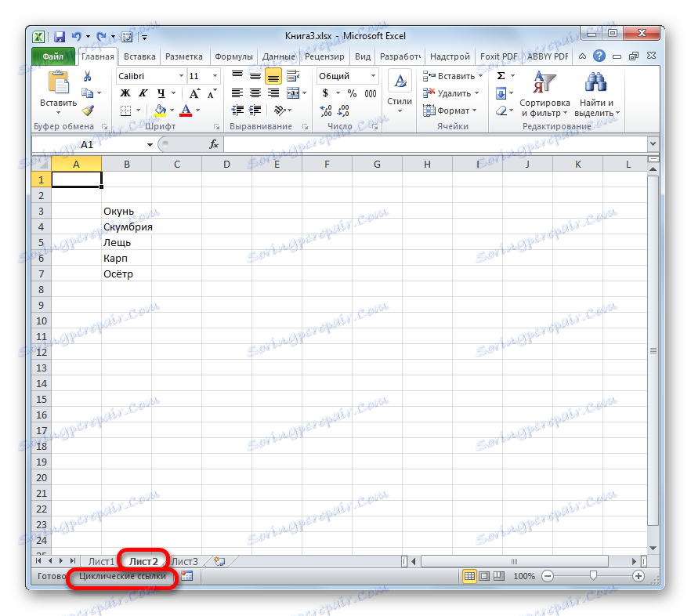Increase the decimal places
This screenshot has height=616, width=691.
[x=326, y=111]
